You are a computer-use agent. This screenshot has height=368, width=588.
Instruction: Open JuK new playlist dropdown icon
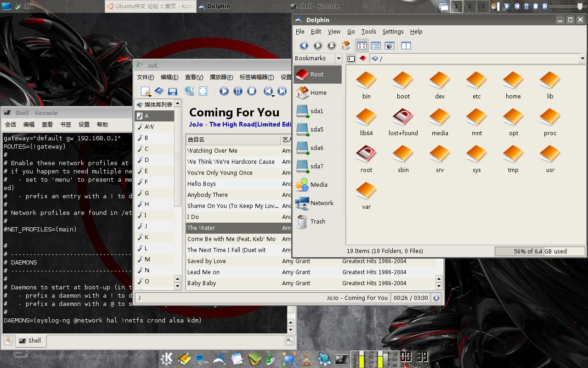click(x=146, y=91)
